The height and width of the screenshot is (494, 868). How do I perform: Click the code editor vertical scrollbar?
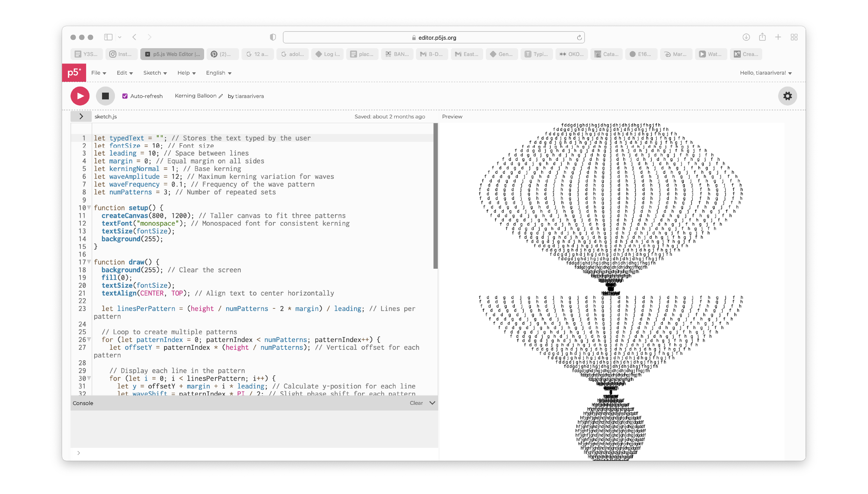pos(435,196)
